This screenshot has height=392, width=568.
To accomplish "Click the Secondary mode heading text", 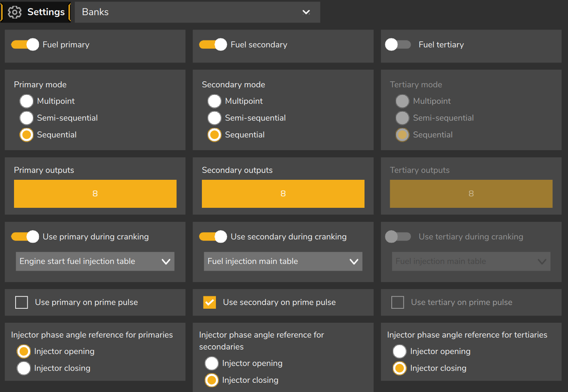I will pos(234,84).
